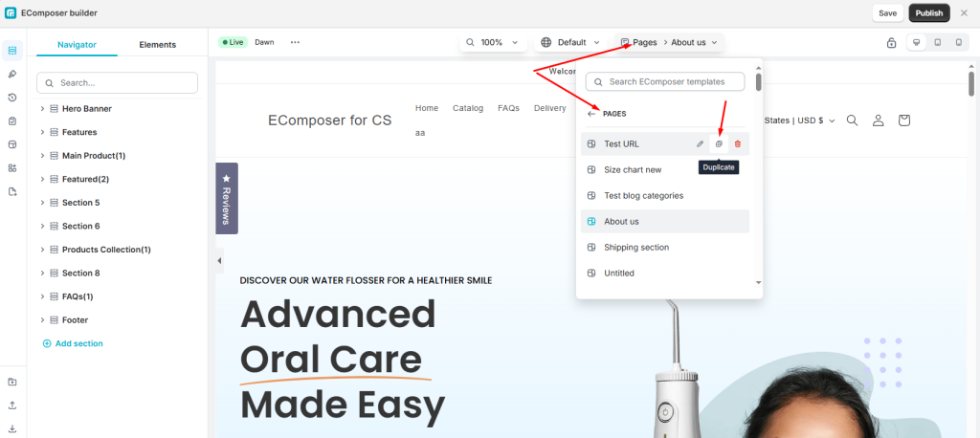Screen dimensions: 980x438
Task: Open the add elements grid sidebar icon
Action: tap(12, 168)
